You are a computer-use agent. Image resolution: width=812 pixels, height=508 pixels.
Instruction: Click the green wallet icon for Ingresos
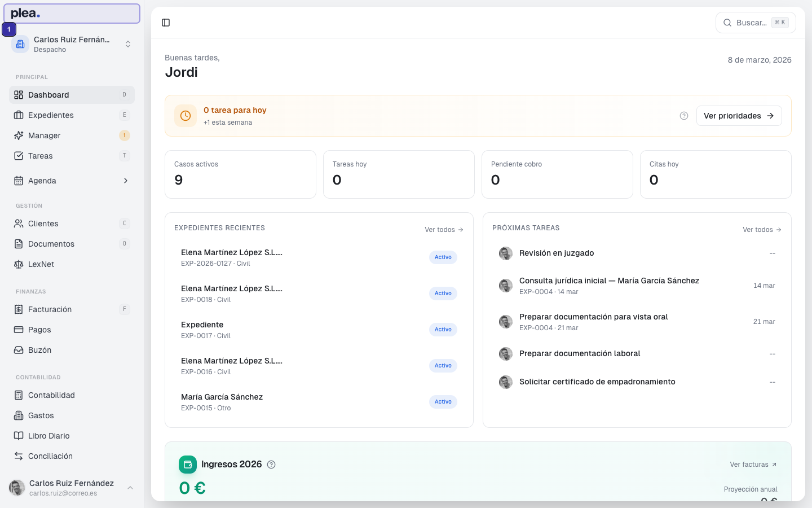point(188,465)
